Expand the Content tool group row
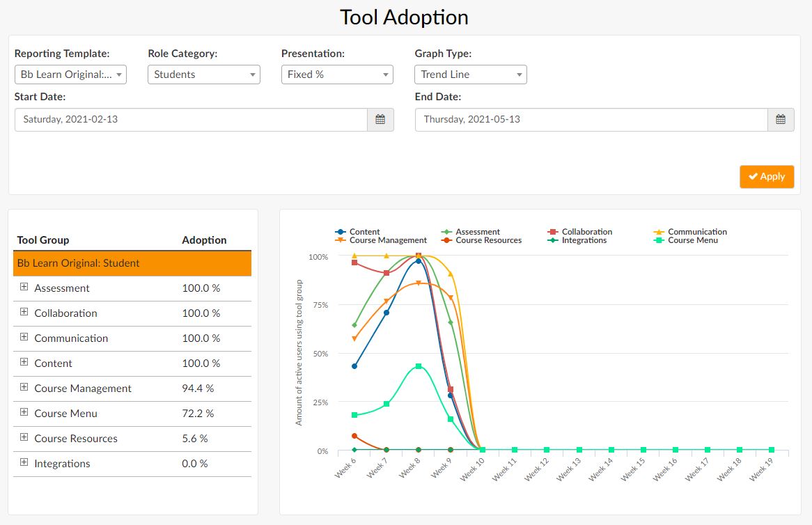The image size is (812, 525). 24,362
